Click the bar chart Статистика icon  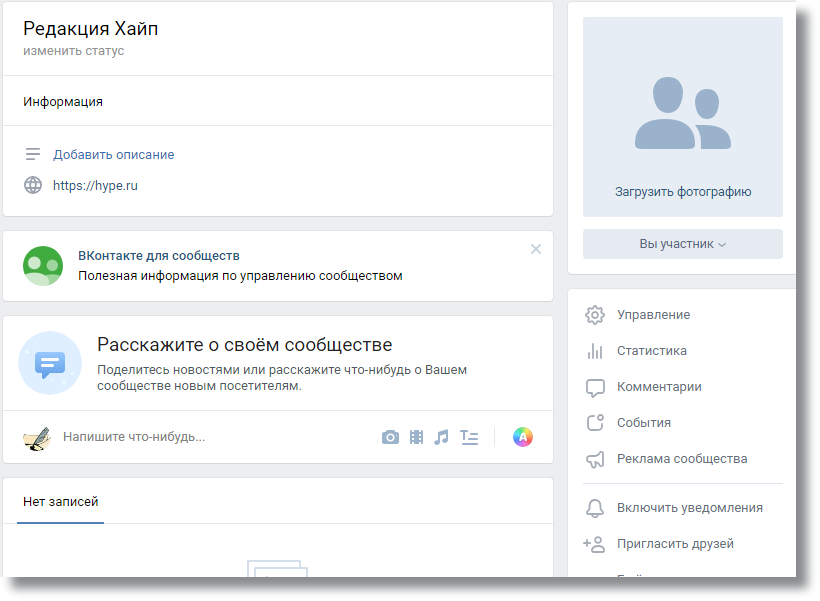click(595, 351)
